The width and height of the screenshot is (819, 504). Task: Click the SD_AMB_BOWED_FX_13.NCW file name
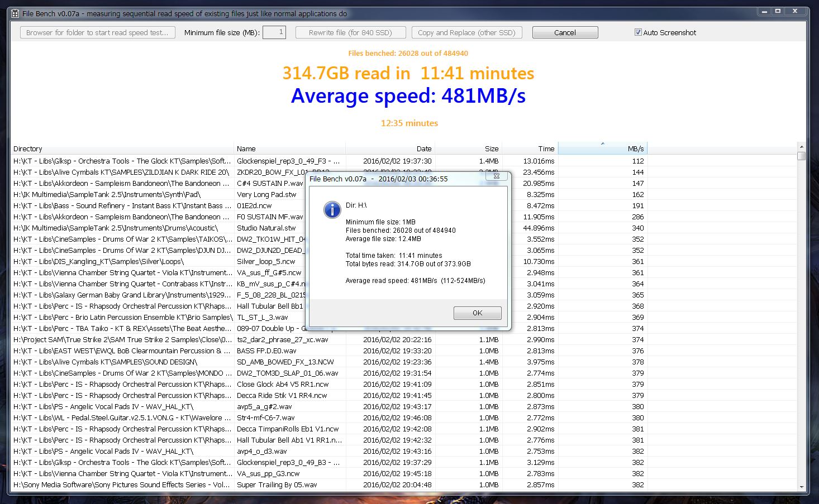285,362
